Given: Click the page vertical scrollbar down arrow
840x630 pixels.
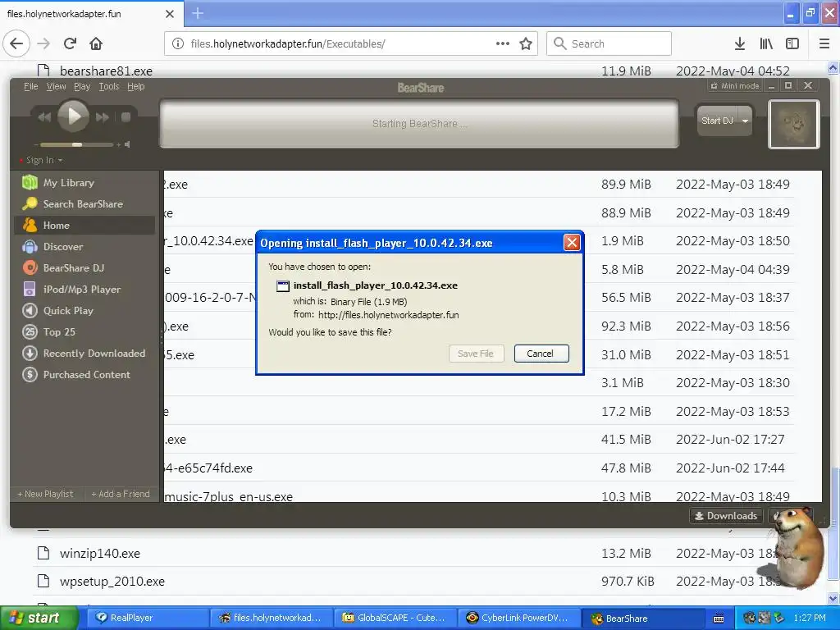Looking at the screenshot, I should click(833, 598).
